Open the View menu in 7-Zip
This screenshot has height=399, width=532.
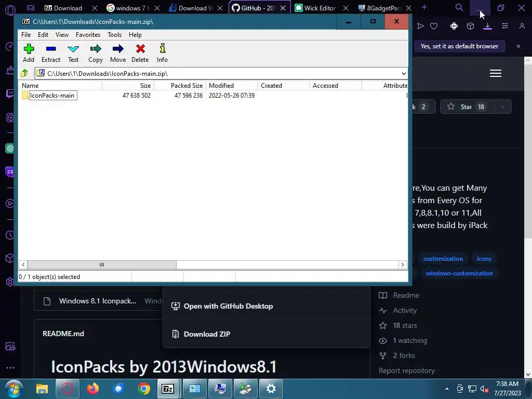click(x=62, y=35)
